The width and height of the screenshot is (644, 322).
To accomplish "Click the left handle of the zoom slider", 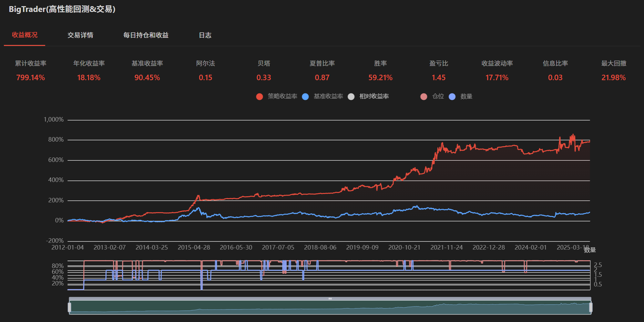I will pos(69,307).
